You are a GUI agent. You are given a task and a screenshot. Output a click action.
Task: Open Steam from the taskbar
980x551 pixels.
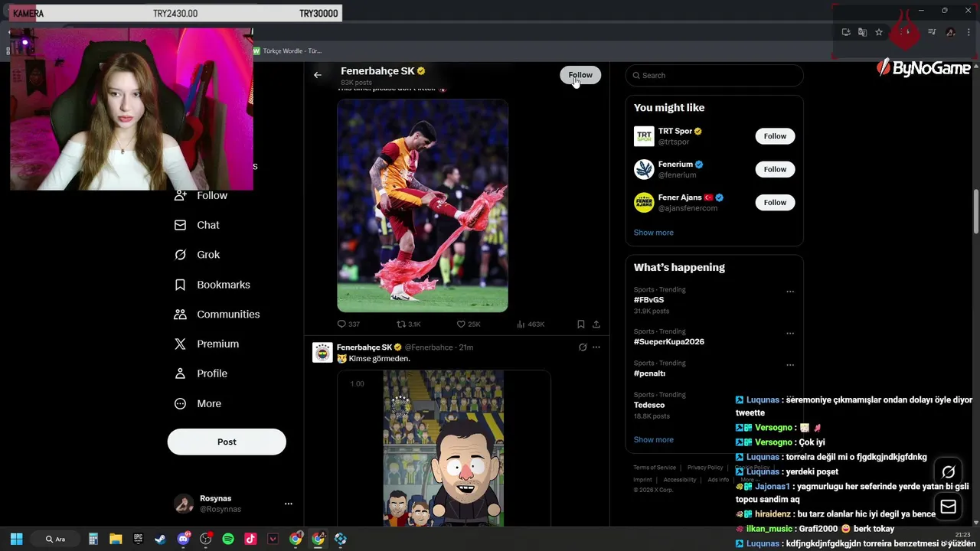click(160, 539)
